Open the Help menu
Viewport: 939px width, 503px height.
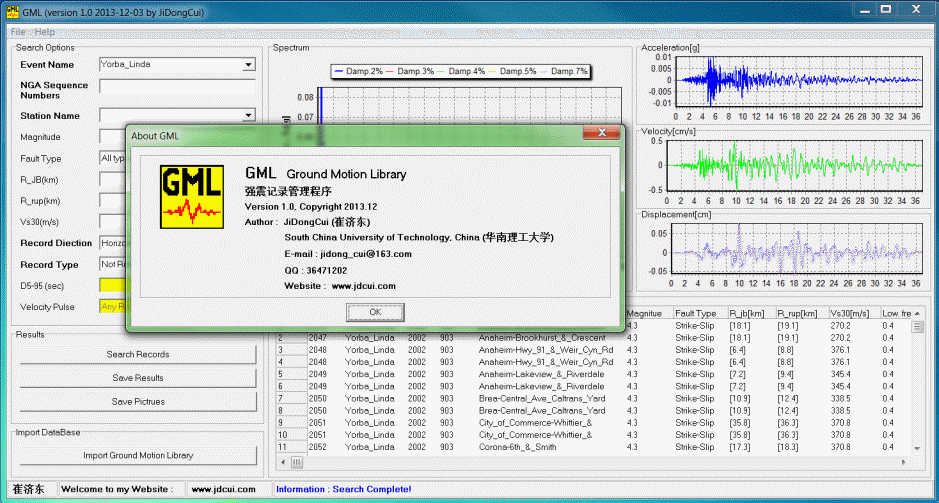[45, 32]
